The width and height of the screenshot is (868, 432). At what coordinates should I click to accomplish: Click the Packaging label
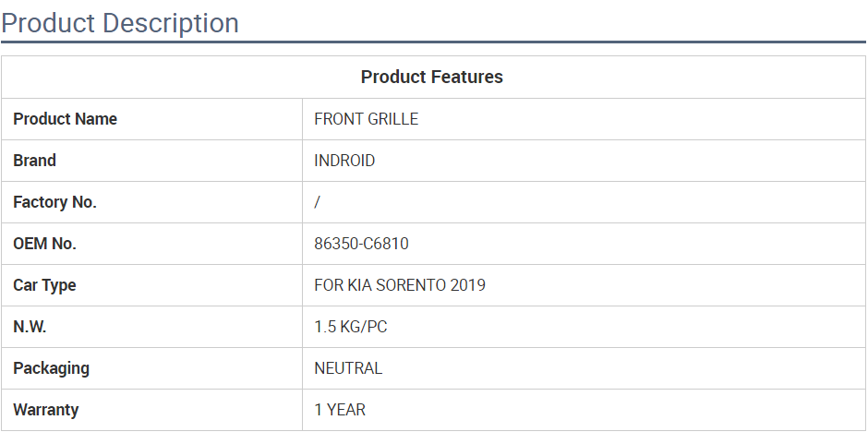click(x=51, y=368)
